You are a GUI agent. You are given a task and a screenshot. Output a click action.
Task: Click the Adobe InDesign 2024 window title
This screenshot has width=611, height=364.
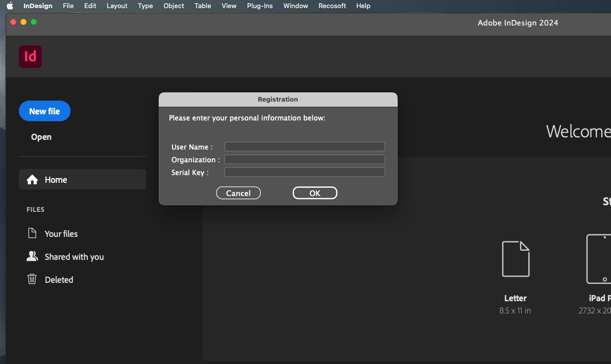[518, 22]
